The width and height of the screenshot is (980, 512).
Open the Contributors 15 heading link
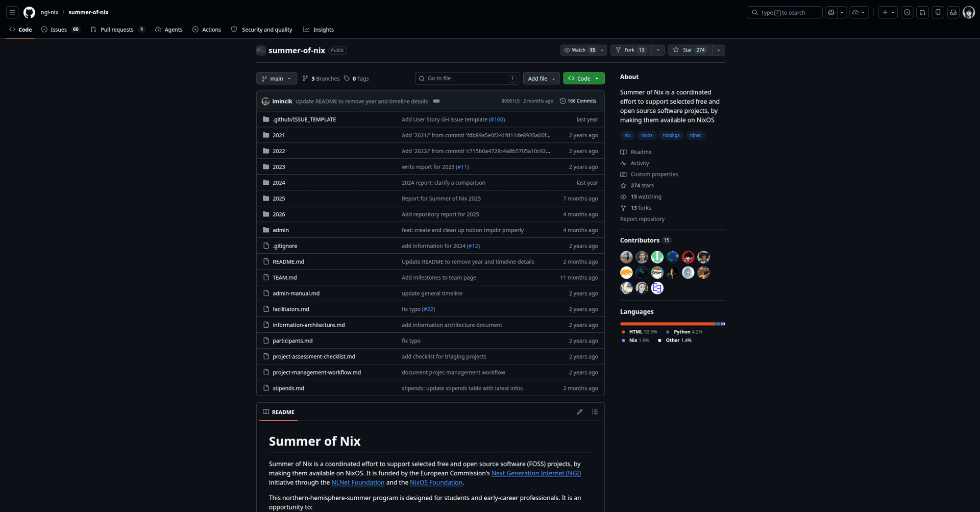coord(645,240)
